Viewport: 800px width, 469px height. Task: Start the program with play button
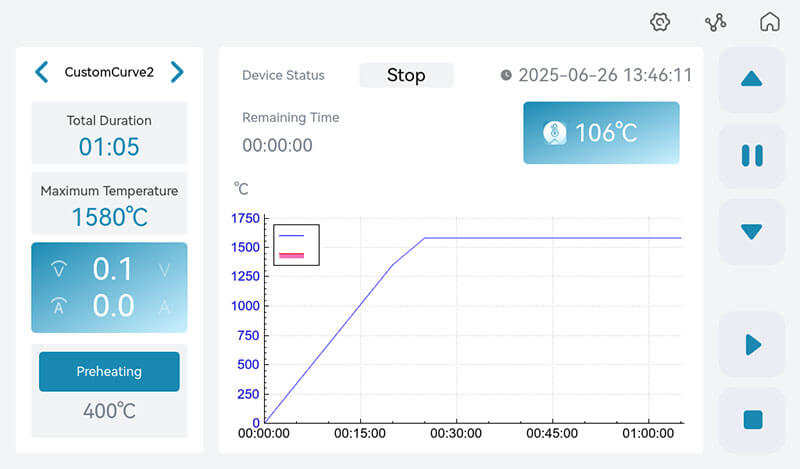click(752, 345)
